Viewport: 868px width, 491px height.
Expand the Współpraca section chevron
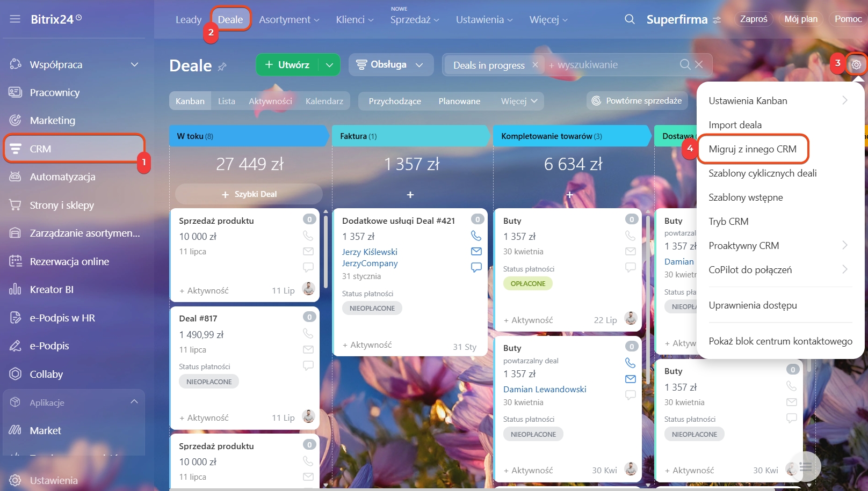click(134, 64)
